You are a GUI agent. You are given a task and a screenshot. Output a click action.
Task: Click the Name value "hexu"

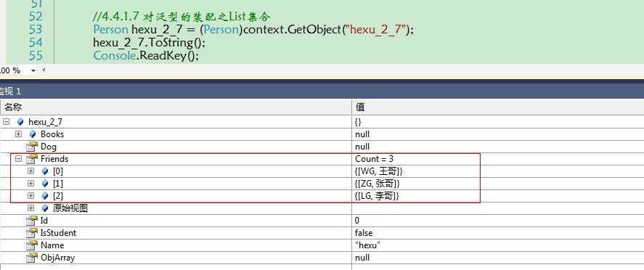367,245
